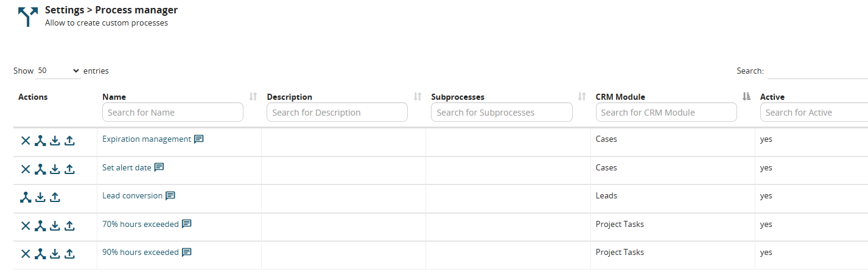Sort by Subprocesses column arrows
This screenshot has height=272, width=868.
point(582,97)
